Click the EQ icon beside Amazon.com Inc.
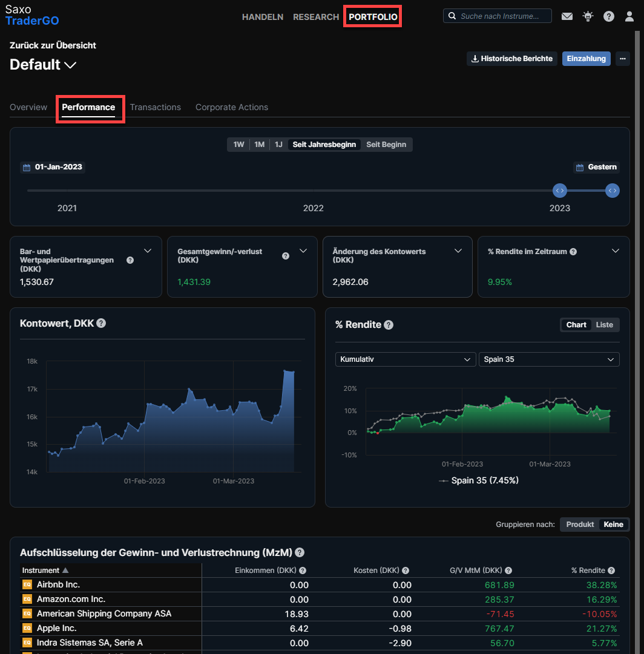The width and height of the screenshot is (644, 654). pos(27,600)
